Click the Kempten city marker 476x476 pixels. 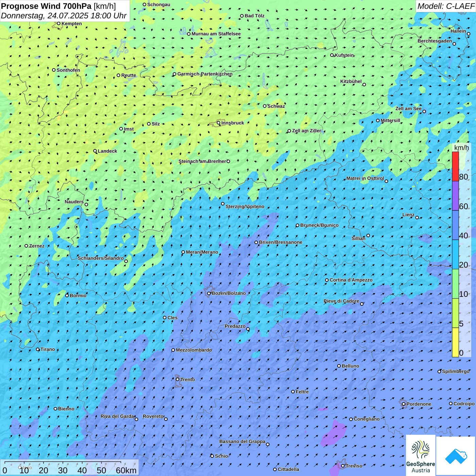[x=58, y=23]
